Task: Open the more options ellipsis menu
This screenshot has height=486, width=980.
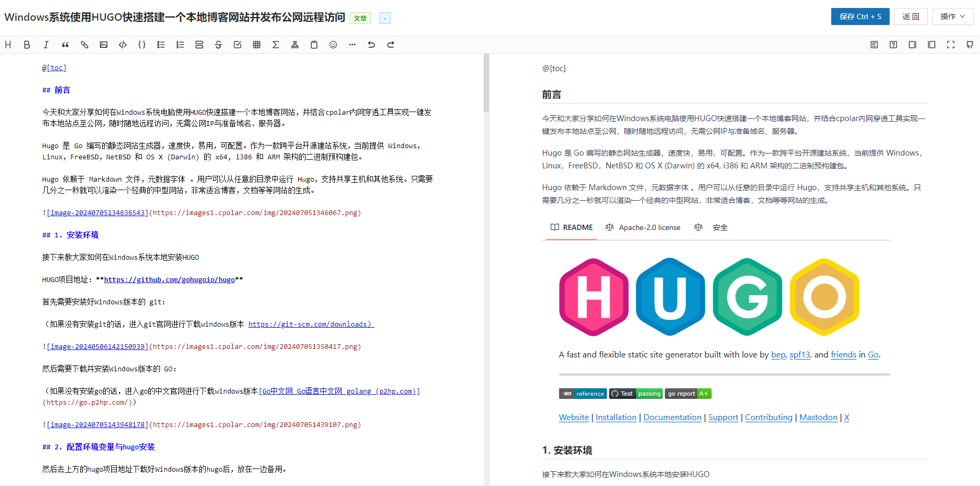Action: coord(352,45)
